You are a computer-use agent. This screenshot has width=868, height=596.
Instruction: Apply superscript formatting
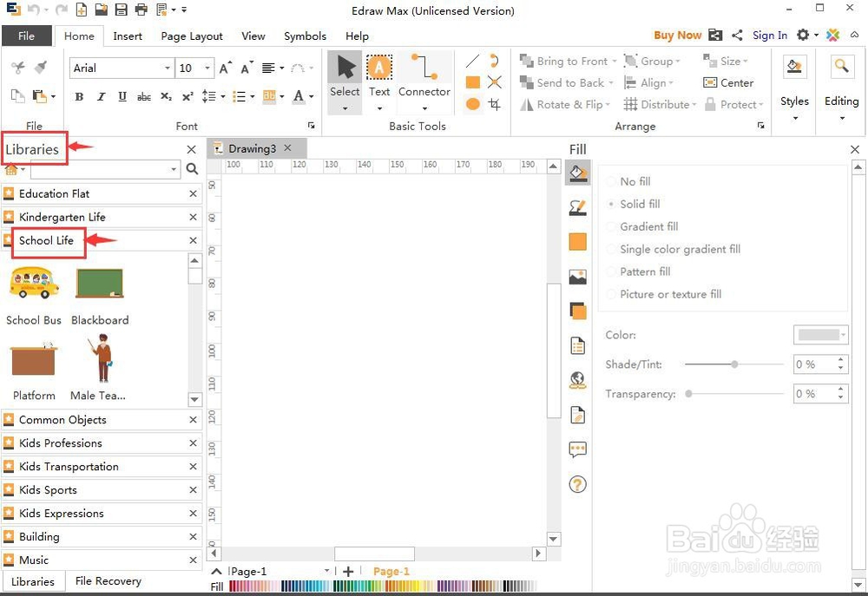[187, 97]
